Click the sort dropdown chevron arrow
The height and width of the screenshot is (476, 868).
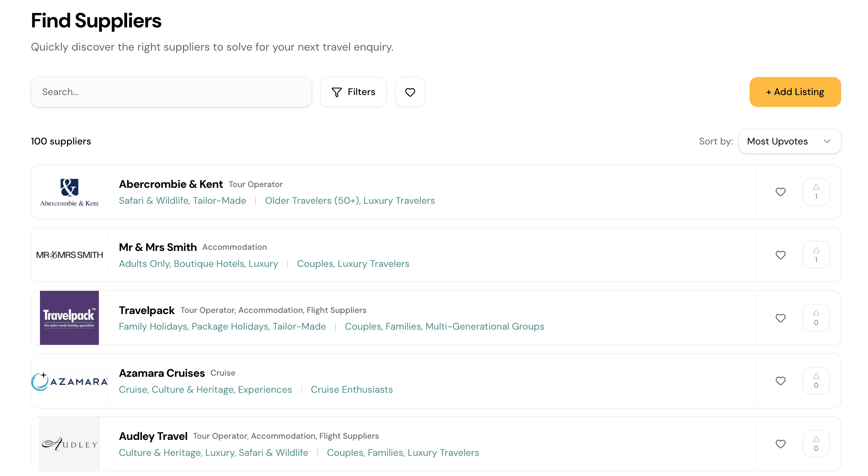(827, 141)
